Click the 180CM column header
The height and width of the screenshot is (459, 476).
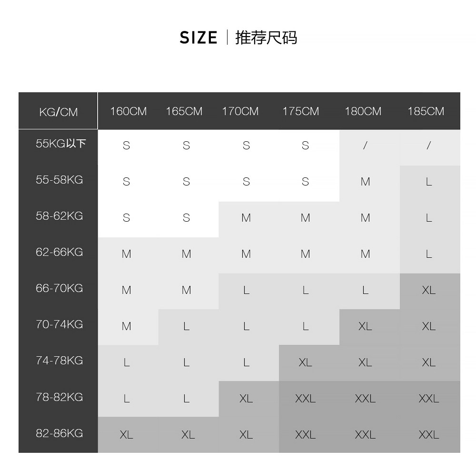point(363,111)
